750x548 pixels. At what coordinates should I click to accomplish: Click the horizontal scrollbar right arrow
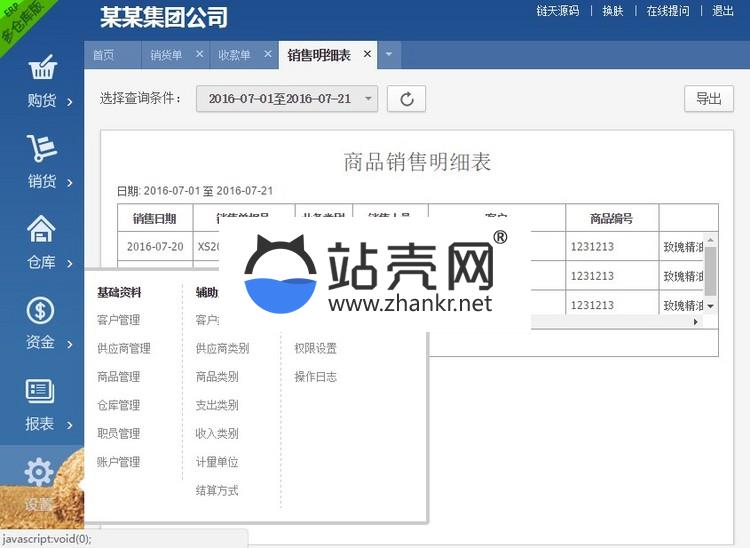tap(696, 322)
